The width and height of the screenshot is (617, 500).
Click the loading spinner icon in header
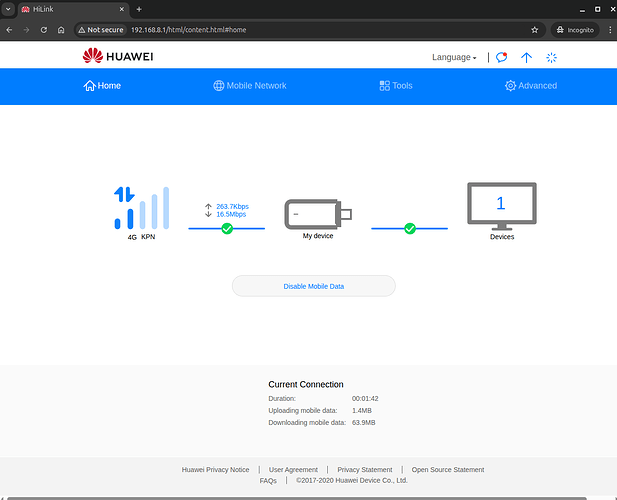point(551,57)
